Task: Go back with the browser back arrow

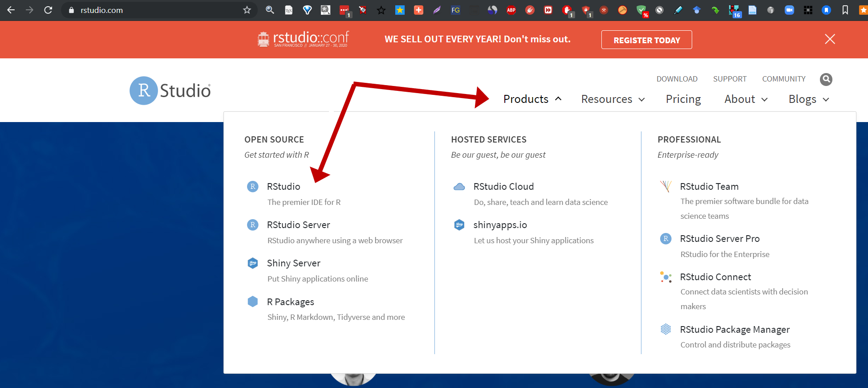Action: click(x=11, y=10)
